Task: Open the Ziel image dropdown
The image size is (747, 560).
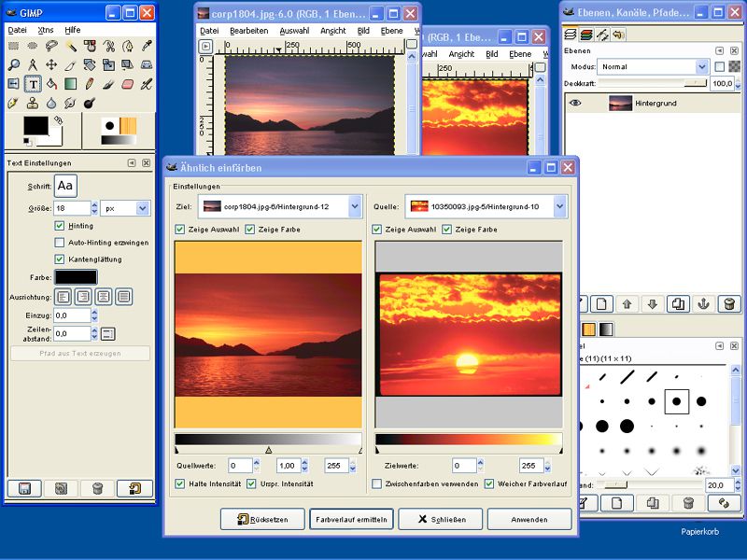Action: (x=354, y=206)
